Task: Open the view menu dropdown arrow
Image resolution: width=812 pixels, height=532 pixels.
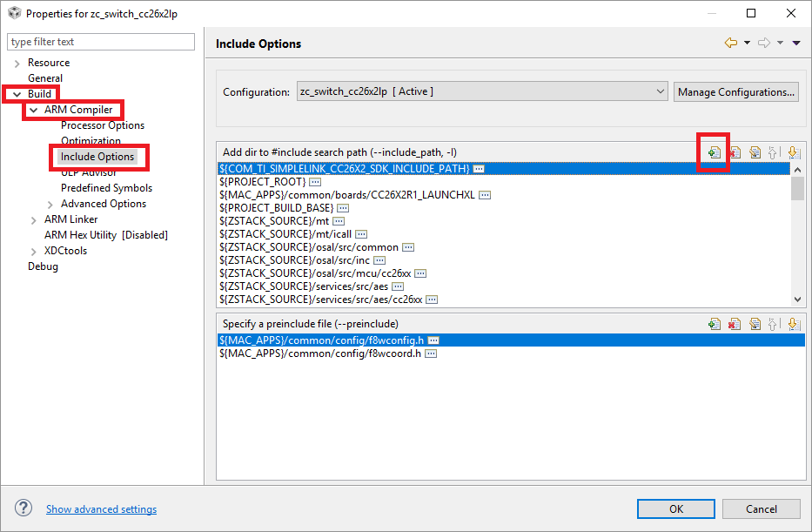Action: pyautogui.click(x=796, y=43)
